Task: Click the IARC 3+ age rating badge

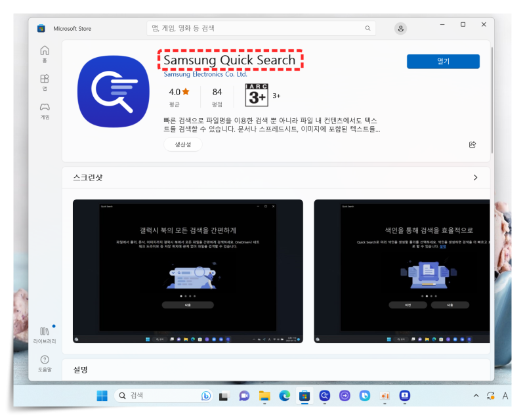Action: coord(255,94)
